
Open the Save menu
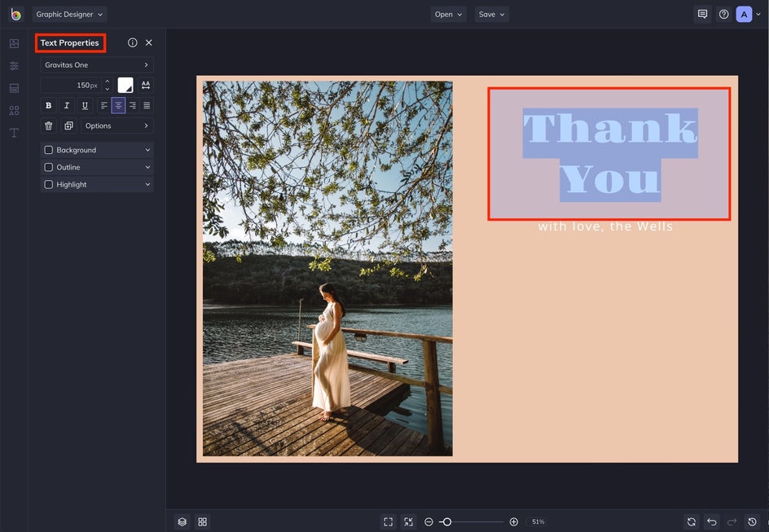coord(491,14)
